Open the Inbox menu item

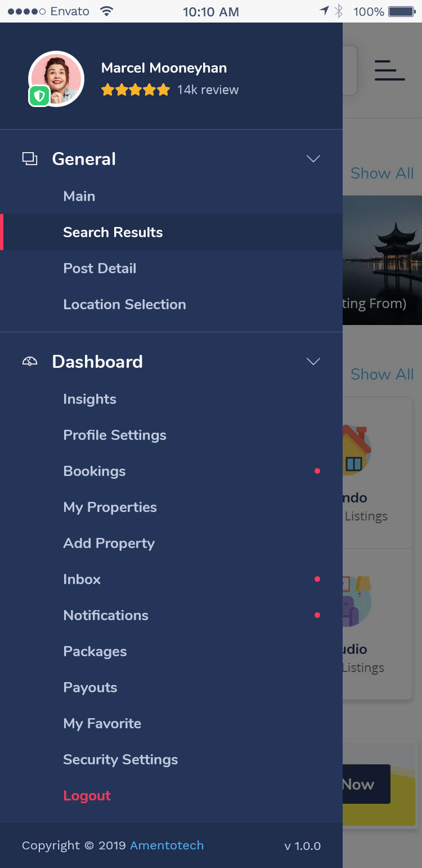click(x=171, y=579)
